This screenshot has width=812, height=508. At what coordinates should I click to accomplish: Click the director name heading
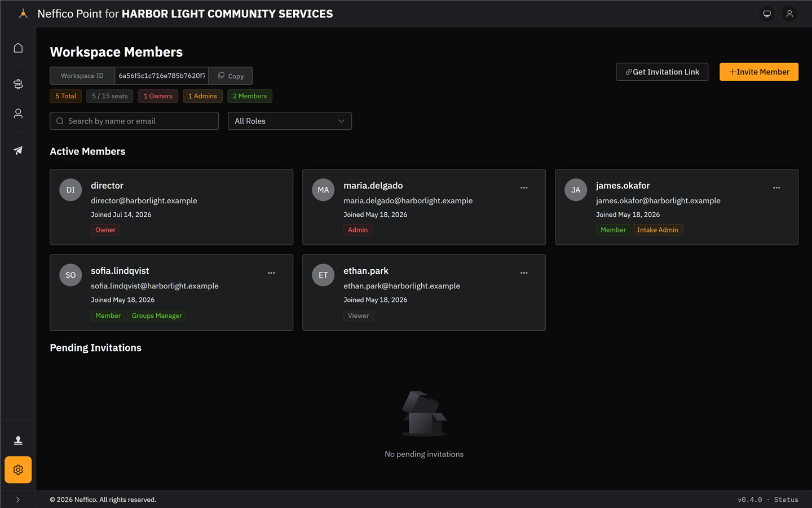coord(107,185)
